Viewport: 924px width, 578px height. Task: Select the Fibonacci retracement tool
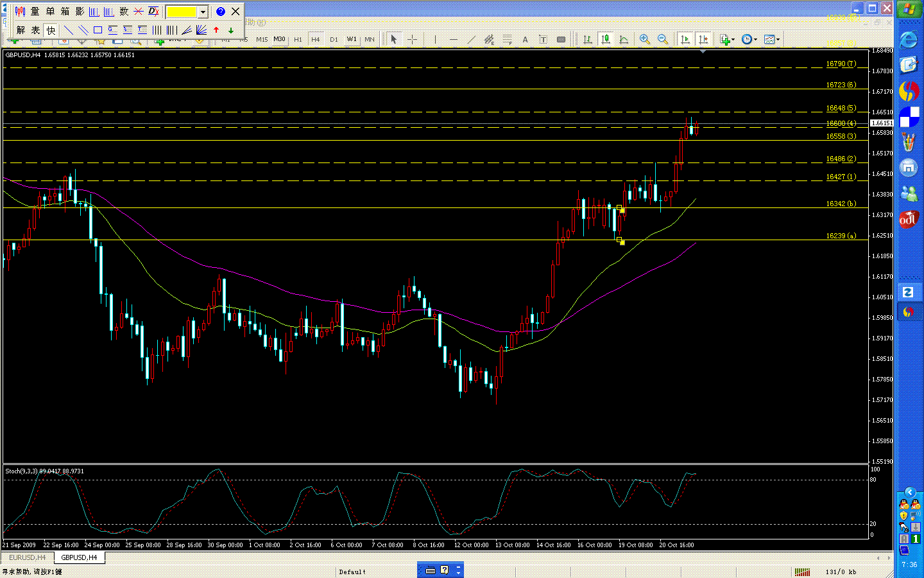[508, 39]
